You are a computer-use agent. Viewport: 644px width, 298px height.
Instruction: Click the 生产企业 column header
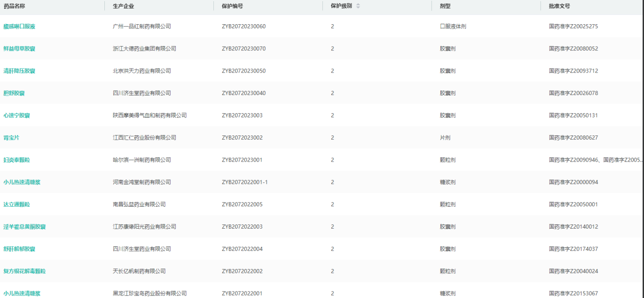[x=123, y=6]
